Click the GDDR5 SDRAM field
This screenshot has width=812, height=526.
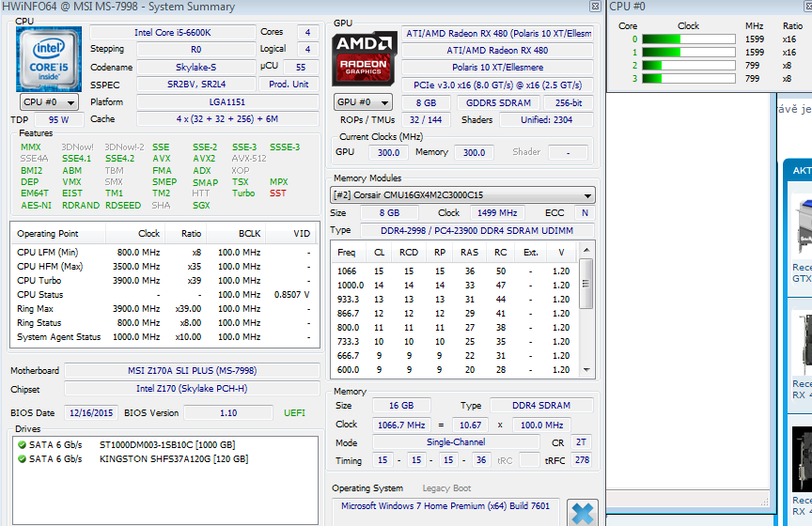tap(498, 103)
